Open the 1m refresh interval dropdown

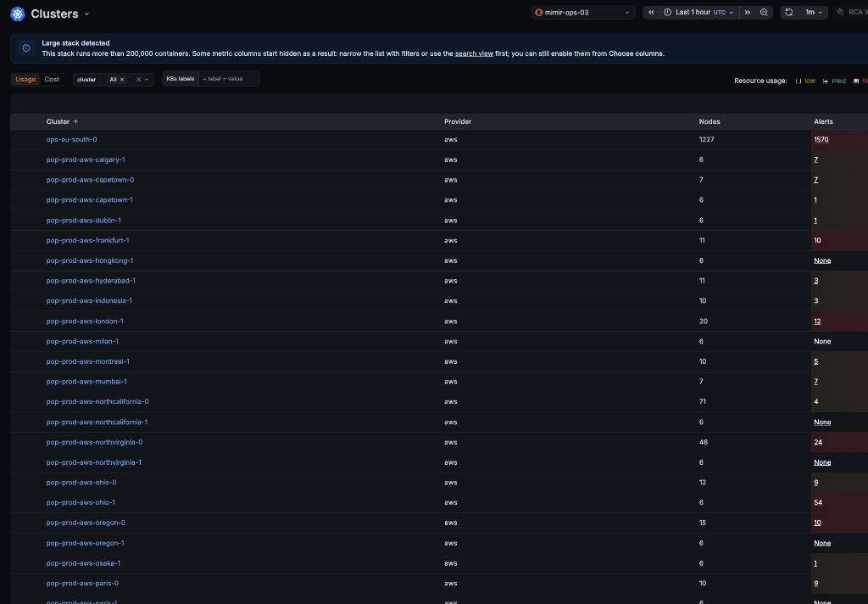pos(813,12)
